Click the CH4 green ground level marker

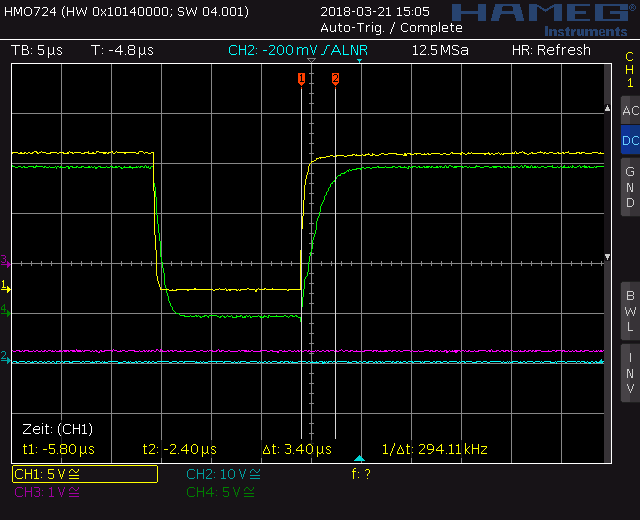click(x=5, y=311)
